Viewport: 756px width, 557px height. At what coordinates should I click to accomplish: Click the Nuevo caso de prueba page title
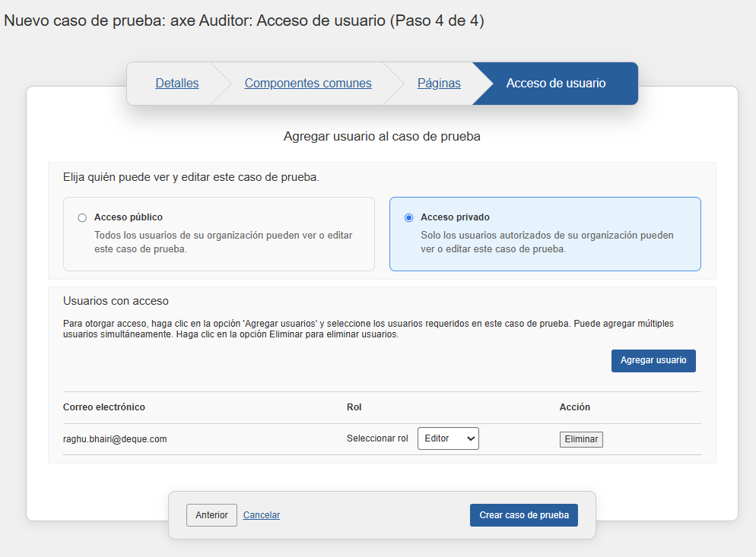[244, 21]
